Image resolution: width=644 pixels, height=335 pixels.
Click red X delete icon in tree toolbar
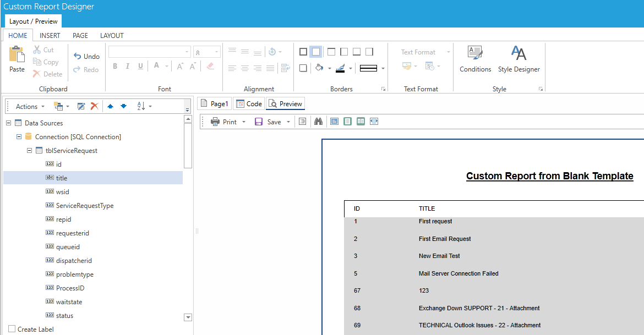coord(95,106)
